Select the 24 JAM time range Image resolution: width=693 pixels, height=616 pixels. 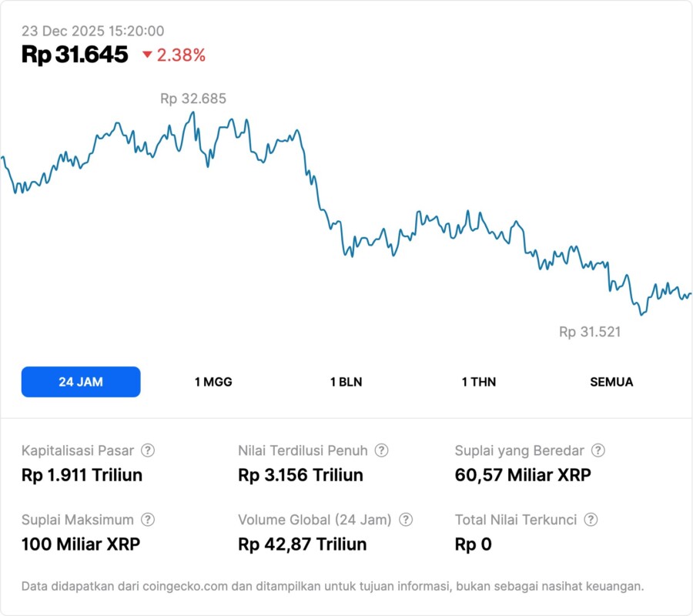[x=81, y=382]
